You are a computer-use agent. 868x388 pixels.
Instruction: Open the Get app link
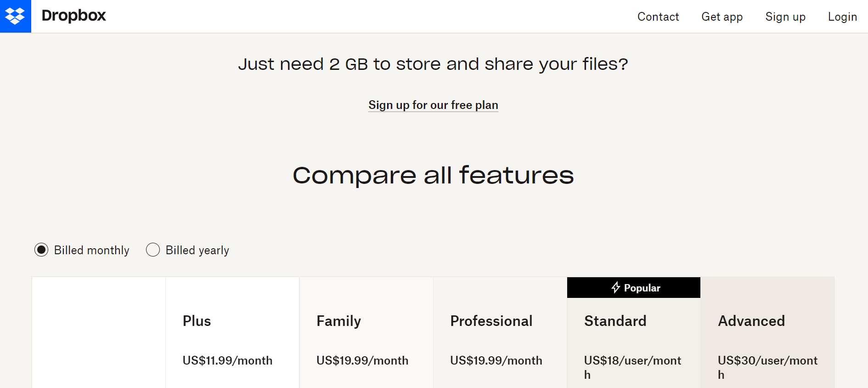722,17
